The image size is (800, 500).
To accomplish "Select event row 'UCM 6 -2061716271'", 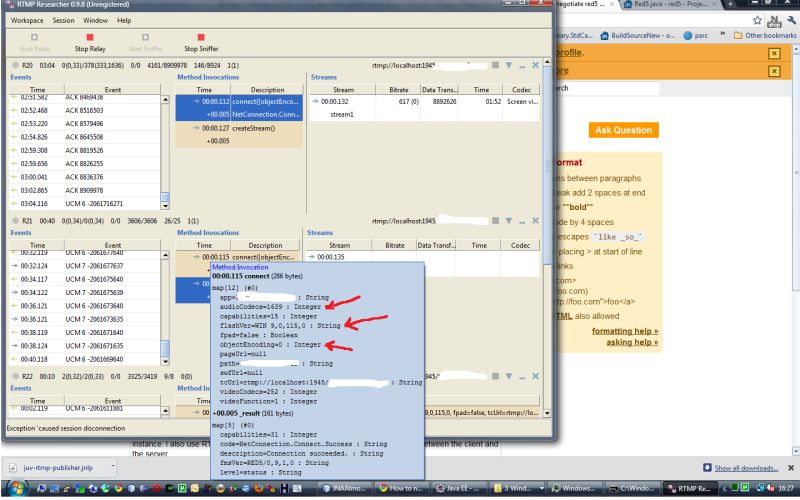I will coord(85,204).
